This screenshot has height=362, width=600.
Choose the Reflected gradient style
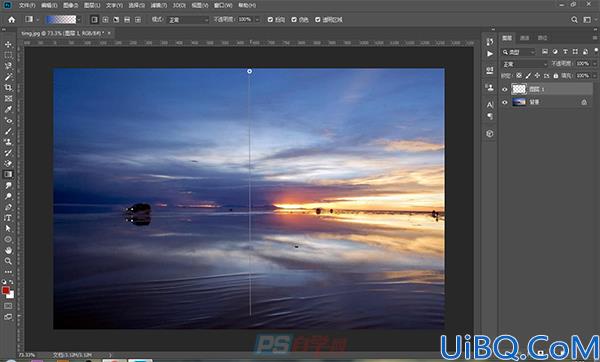(127, 20)
